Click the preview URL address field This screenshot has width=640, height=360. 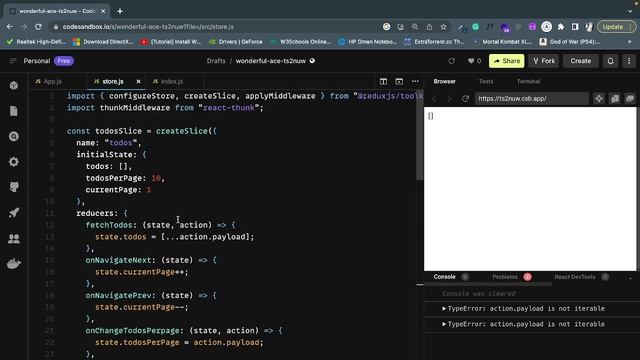pos(532,99)
